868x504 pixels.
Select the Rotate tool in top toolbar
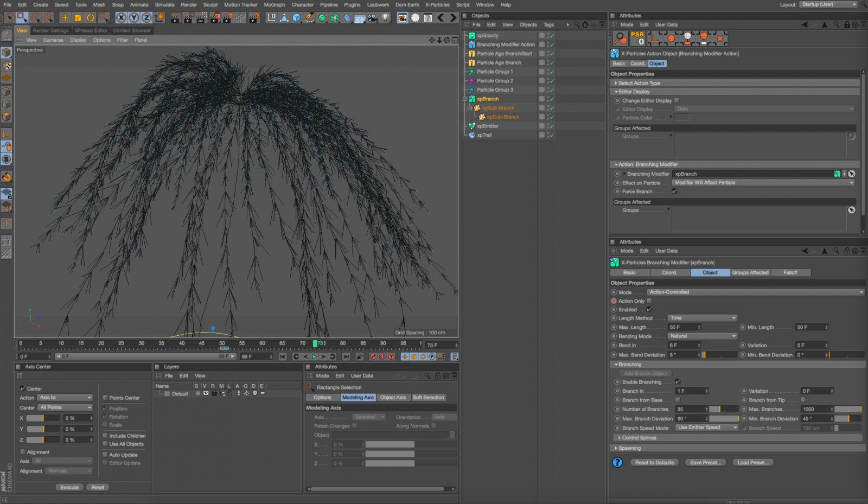(91, 18)
